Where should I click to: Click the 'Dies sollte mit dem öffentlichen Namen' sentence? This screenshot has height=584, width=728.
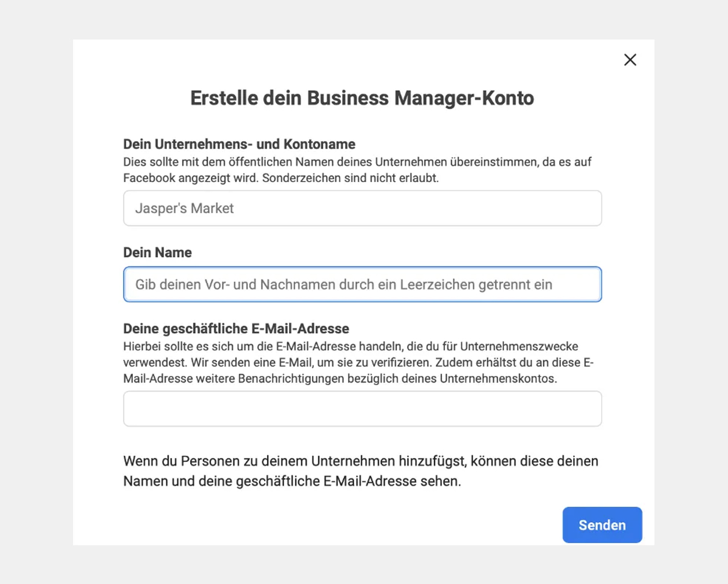click(x=324, y=162)
